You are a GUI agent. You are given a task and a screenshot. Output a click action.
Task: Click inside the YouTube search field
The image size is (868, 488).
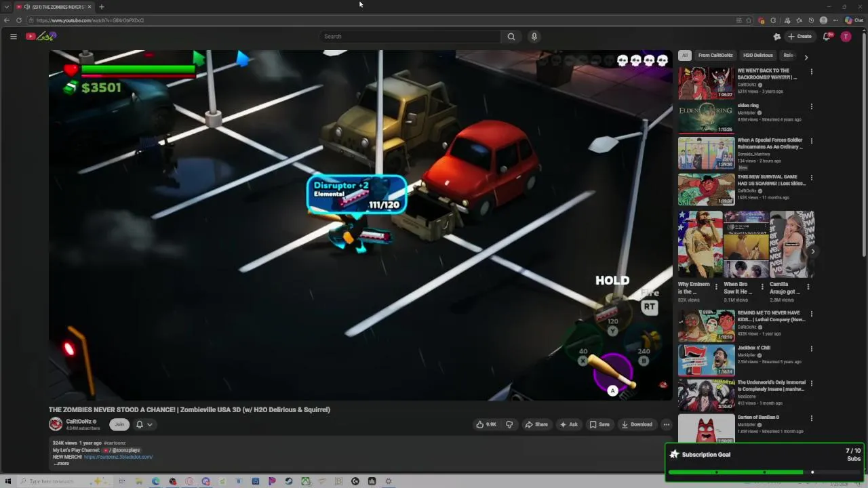[410, 37]
